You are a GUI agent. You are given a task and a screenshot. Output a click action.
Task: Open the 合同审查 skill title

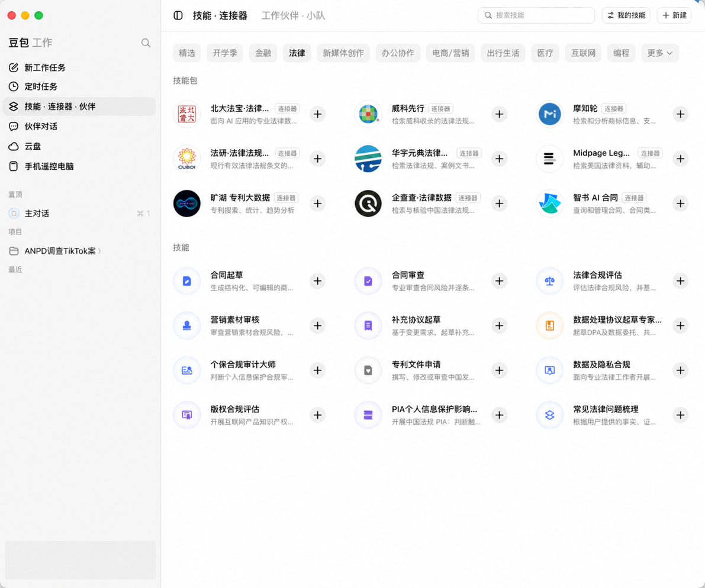point(408,275)
